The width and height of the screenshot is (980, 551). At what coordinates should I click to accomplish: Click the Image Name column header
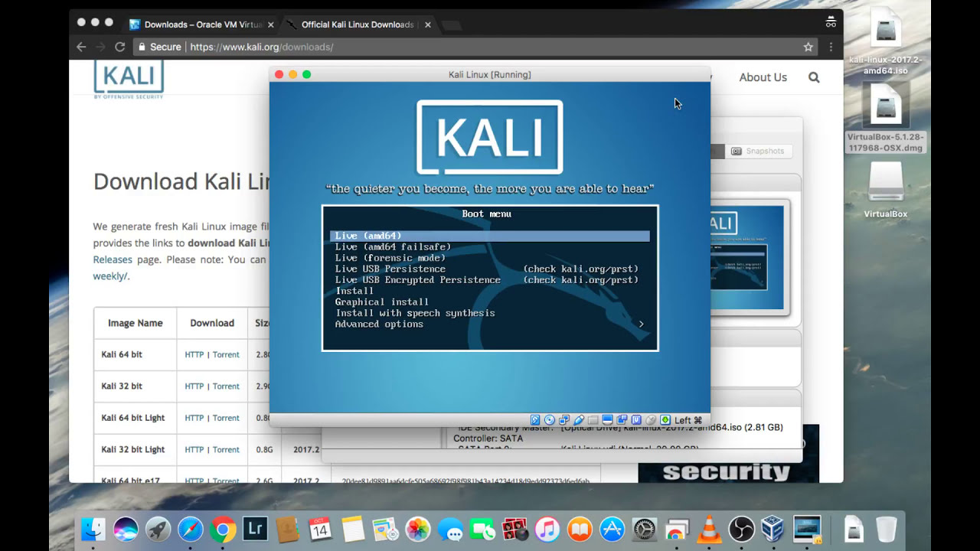click(x=135, y=323)
